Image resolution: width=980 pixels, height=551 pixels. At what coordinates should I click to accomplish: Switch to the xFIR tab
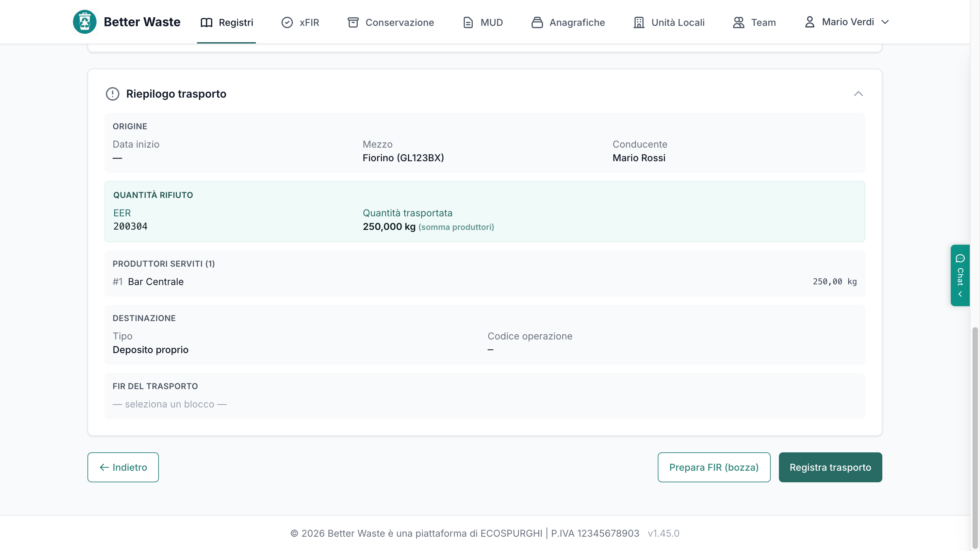tap(300, 22)
